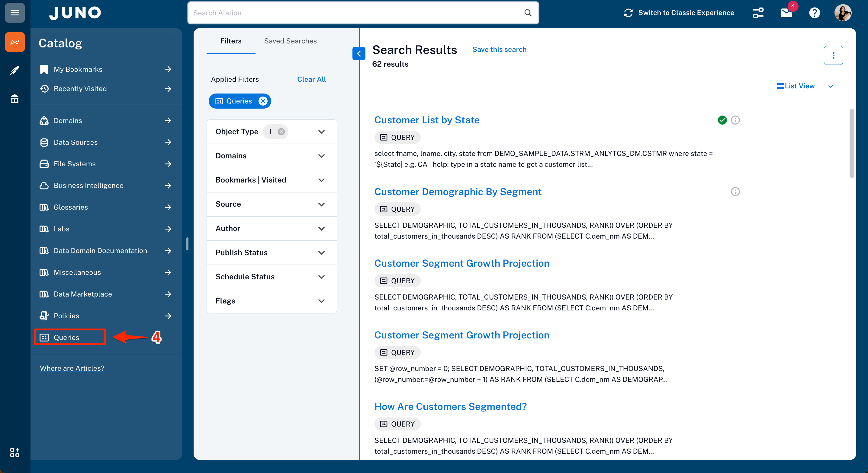Click the hamburger menu icon
Screen dimensions: 868x473
[14, 13]
